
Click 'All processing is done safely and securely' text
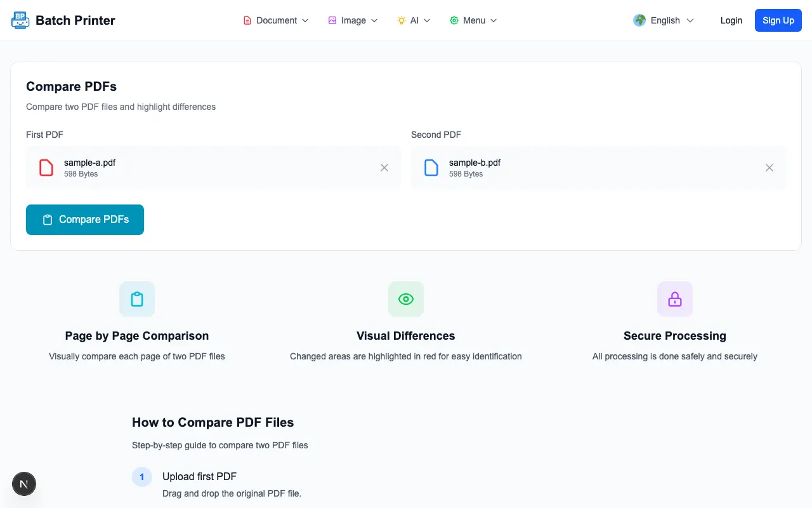tap(675, 356)
